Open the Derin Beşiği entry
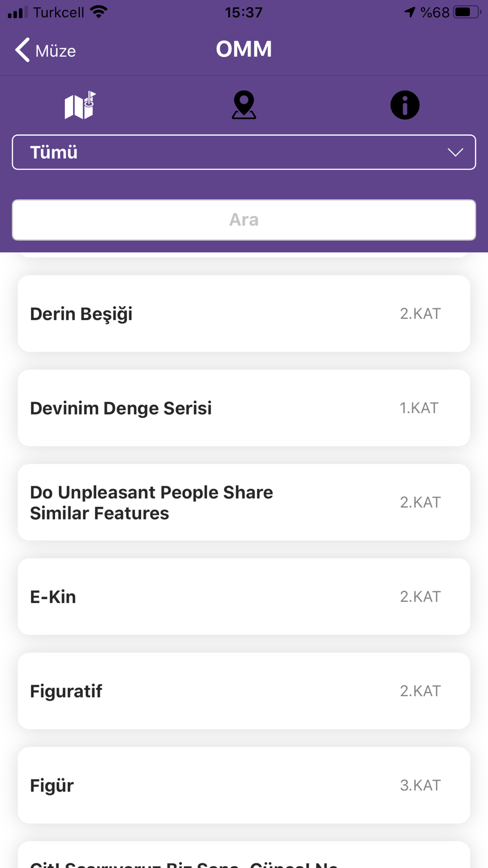This screenshot has height=868, width=488. tap(244, 313)
